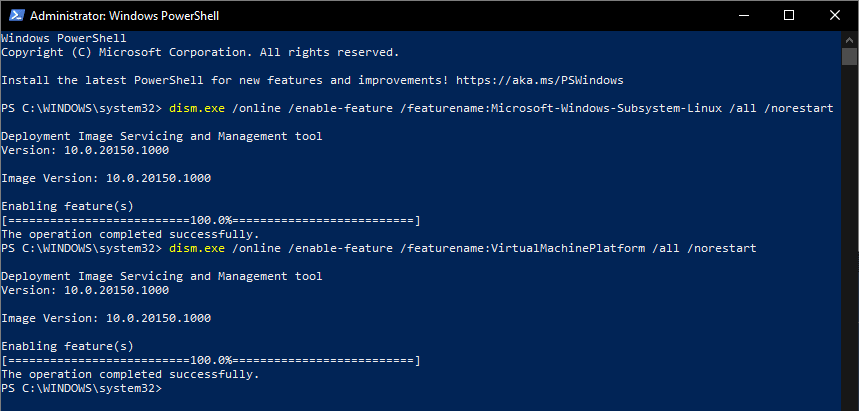Click the scrollbar up arrow

point(850,39)
